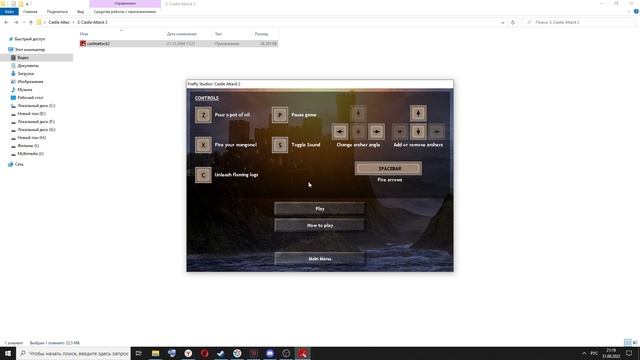Open the Вид ribbon tab

[80, 12]
